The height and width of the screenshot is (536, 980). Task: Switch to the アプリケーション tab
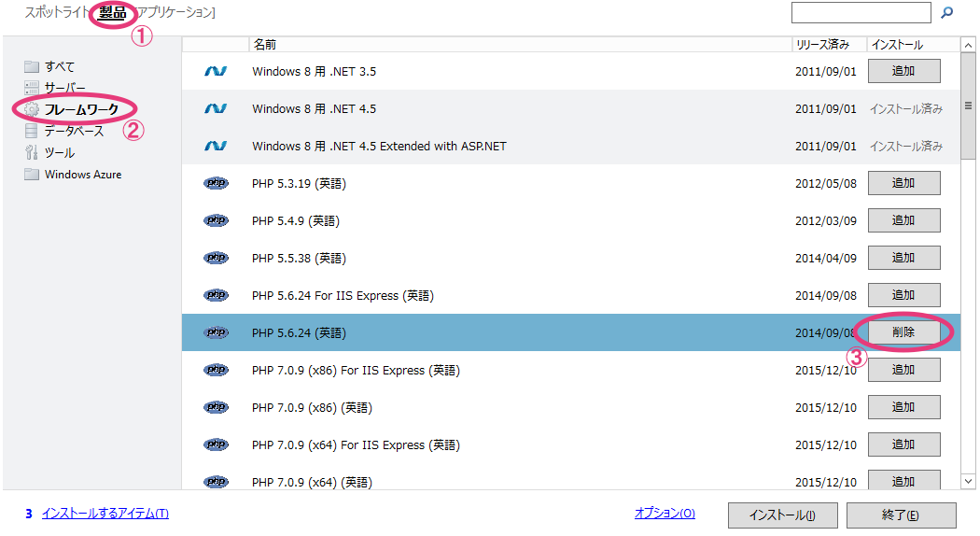[175, 12]
